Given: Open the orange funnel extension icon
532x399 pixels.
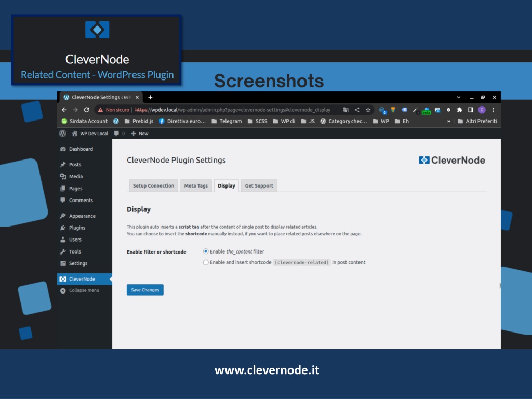Looking at the screenshot, I should tap(393, 110).
